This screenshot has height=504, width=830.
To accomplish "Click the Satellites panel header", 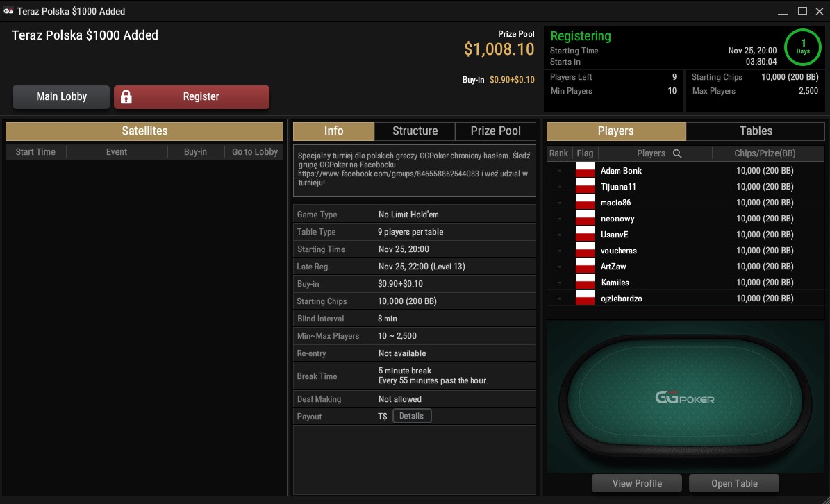I will tap(144, 131).
